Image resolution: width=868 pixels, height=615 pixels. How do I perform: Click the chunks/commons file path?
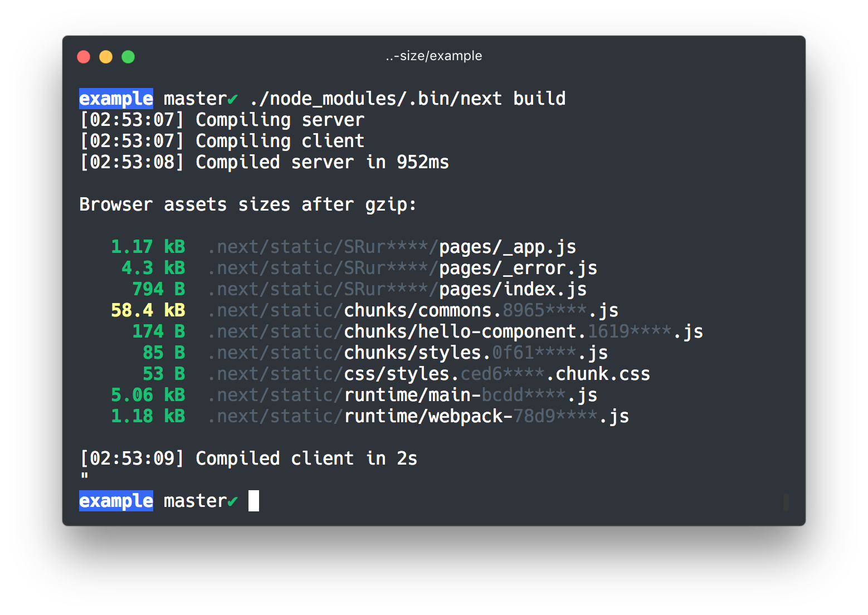413,310
